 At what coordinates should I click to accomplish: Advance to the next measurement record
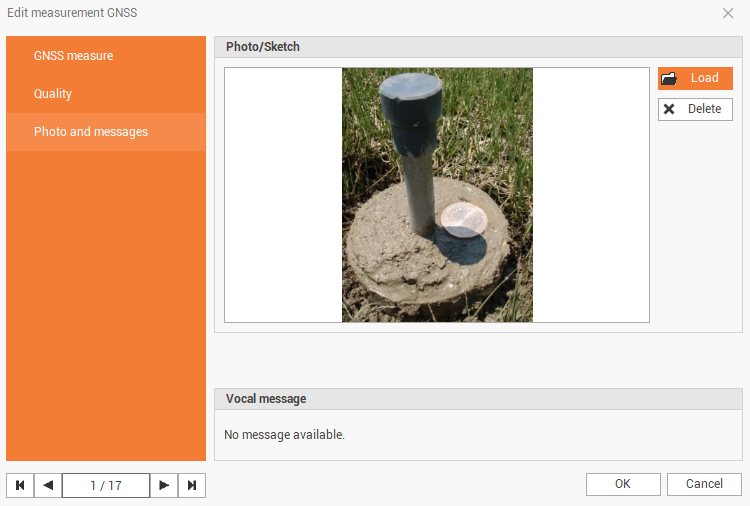(164, 485)
